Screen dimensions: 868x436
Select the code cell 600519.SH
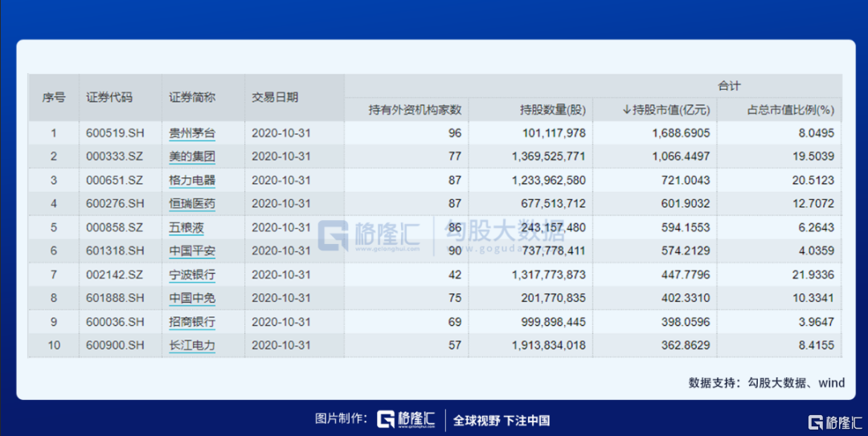115,133
